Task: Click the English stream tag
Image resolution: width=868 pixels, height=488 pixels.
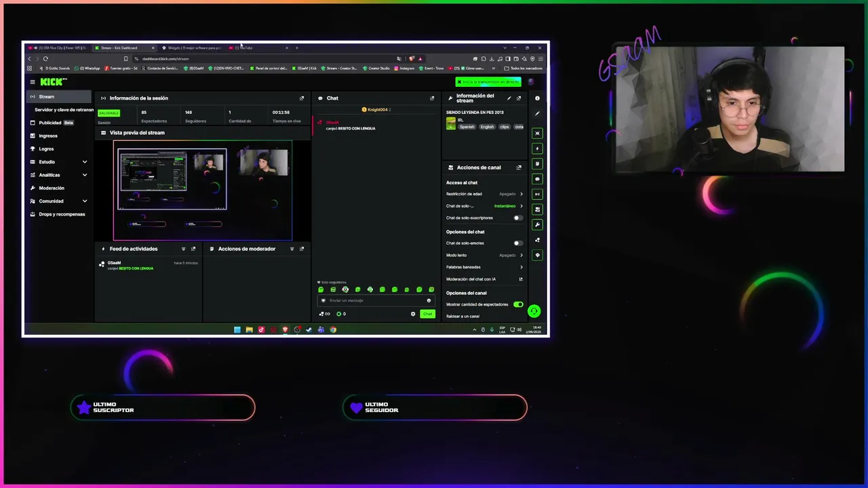Action: coord(488,127)
